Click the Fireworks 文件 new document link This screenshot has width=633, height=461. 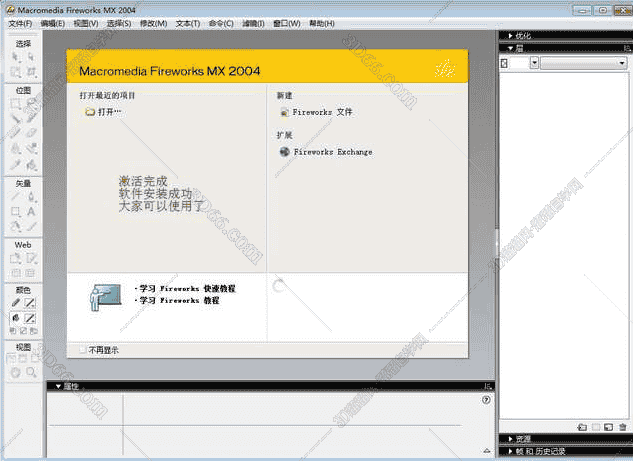click(x=322, y=113)
